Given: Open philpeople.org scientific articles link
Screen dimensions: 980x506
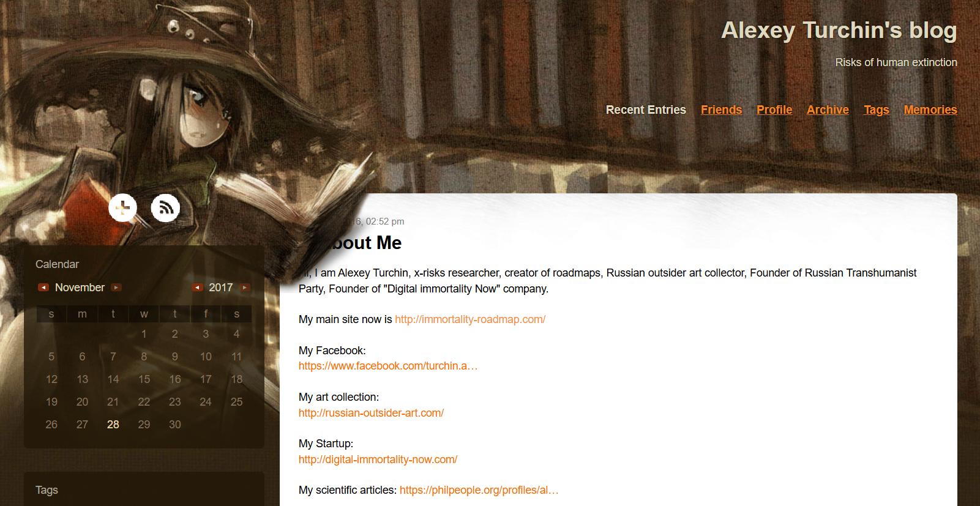Looking at the screenshot, I should pos(479,490).
